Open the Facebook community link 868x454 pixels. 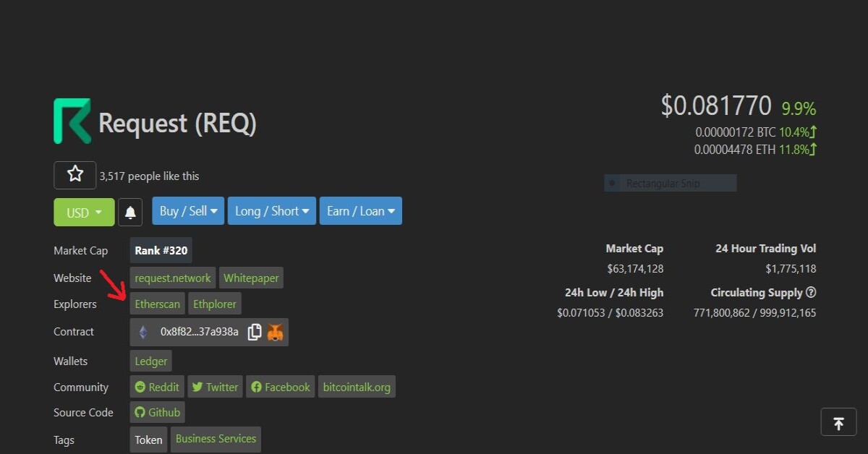click(x=281, y=387)
